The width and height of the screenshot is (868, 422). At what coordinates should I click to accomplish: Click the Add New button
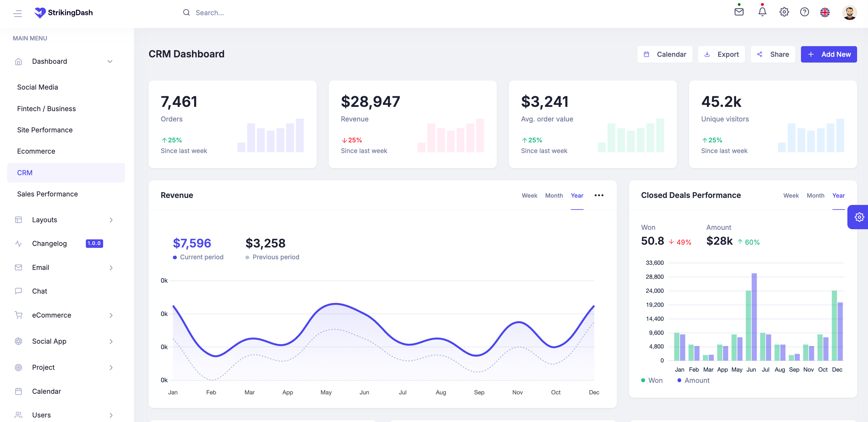[x=829, y=54]
